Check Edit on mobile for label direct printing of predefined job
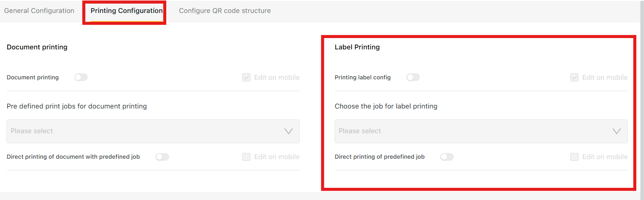644x200 pixels. tap(574, 157)
